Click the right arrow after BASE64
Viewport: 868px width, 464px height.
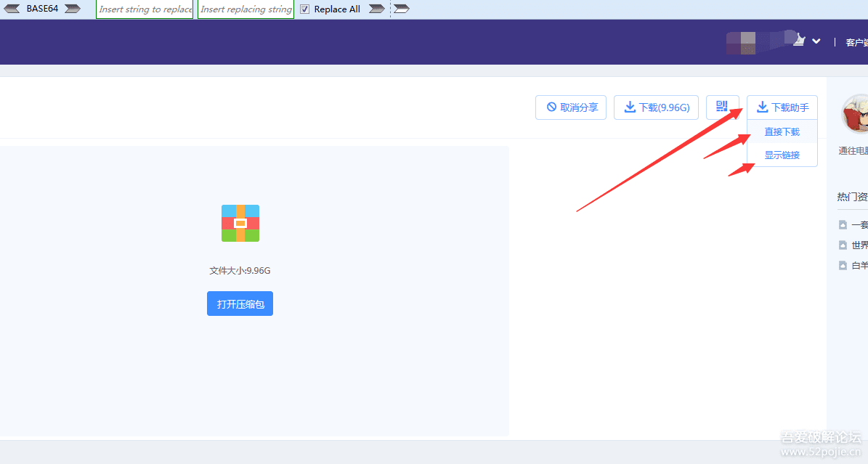click(72, 9)
